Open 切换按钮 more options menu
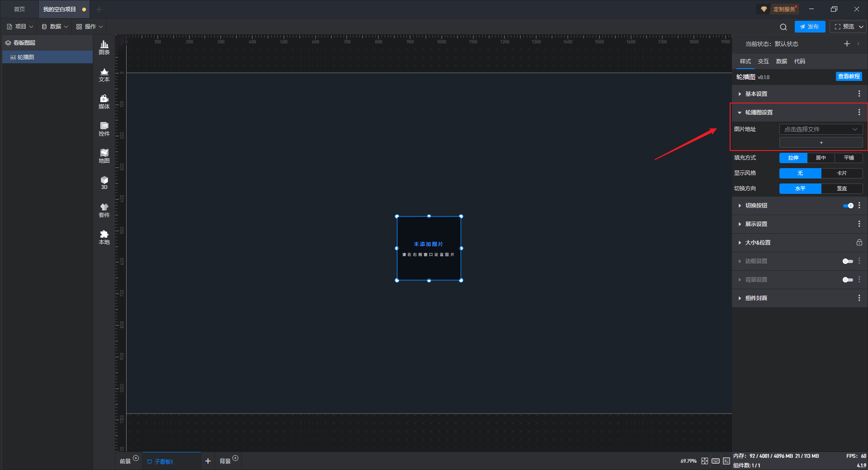868x470 pixels. click(859, 205)
